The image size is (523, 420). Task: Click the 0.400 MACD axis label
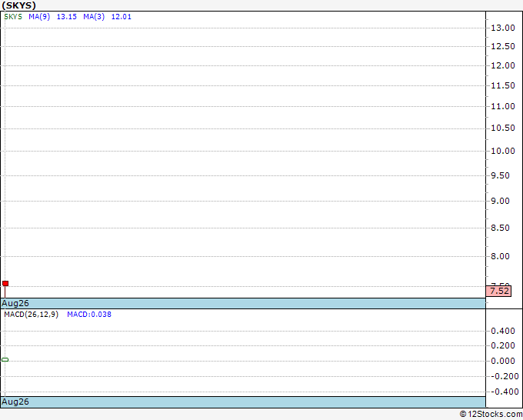click(503, 331)
